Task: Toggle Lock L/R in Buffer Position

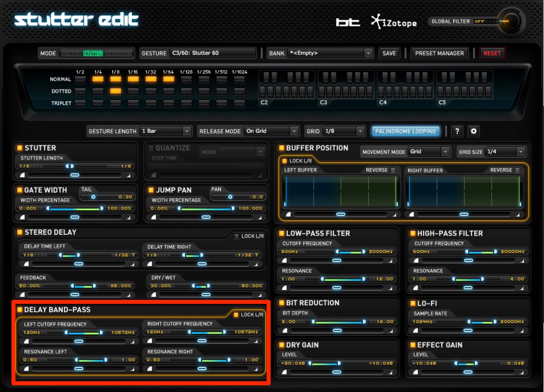Action: click(x=284, y=161)
